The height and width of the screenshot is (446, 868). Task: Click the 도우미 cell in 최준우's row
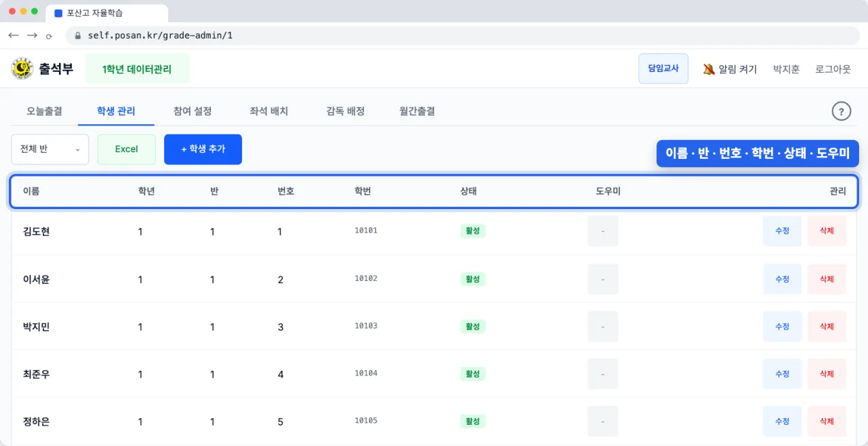coord(603,373)
